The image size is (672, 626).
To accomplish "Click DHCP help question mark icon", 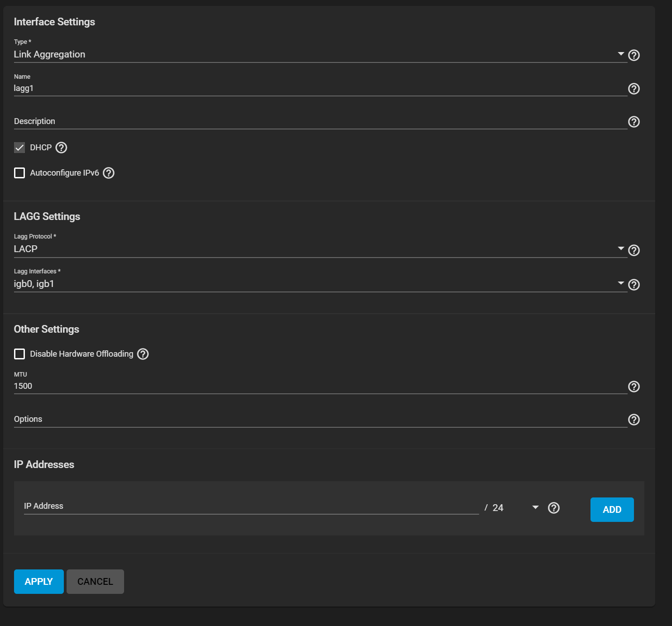I will pos(61,148).
